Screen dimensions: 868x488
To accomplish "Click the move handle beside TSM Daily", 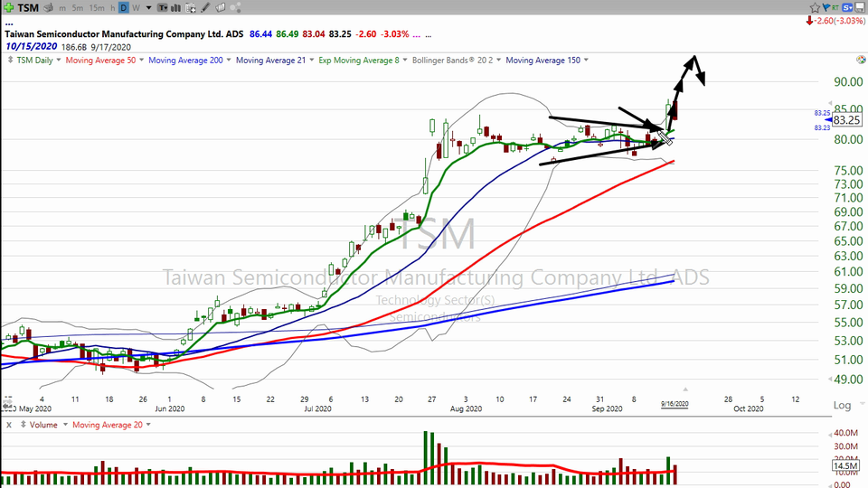I will coord(10,60).
